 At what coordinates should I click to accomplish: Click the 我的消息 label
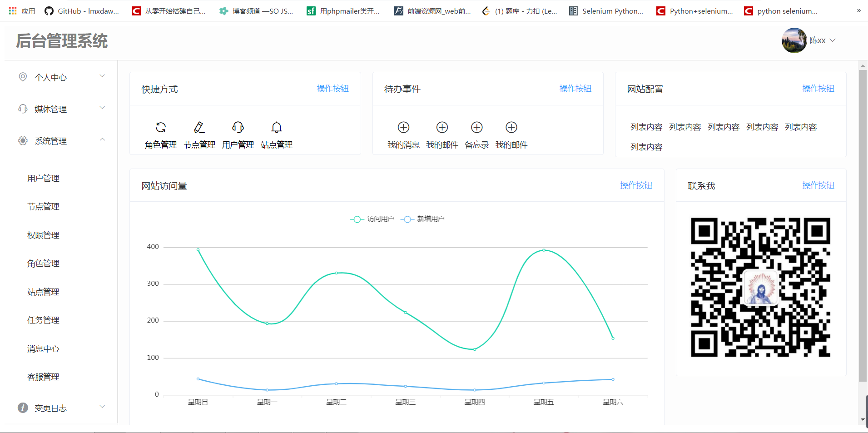pos(403,145)
